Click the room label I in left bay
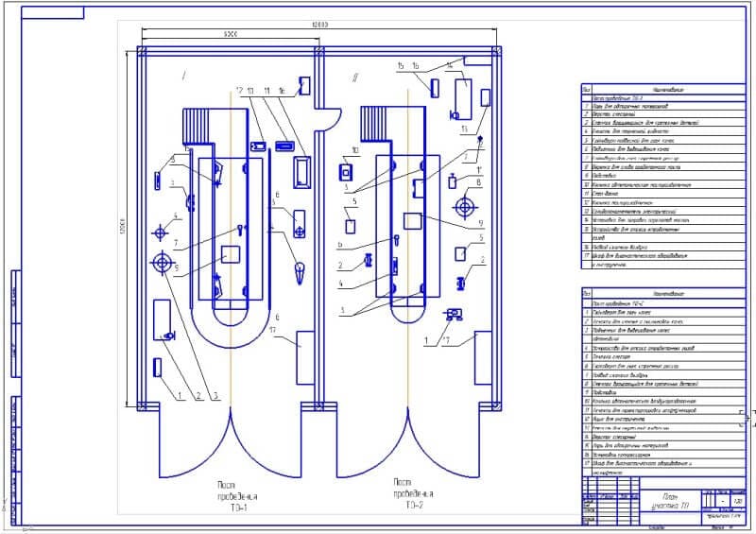756x534 pixels. 184,72
